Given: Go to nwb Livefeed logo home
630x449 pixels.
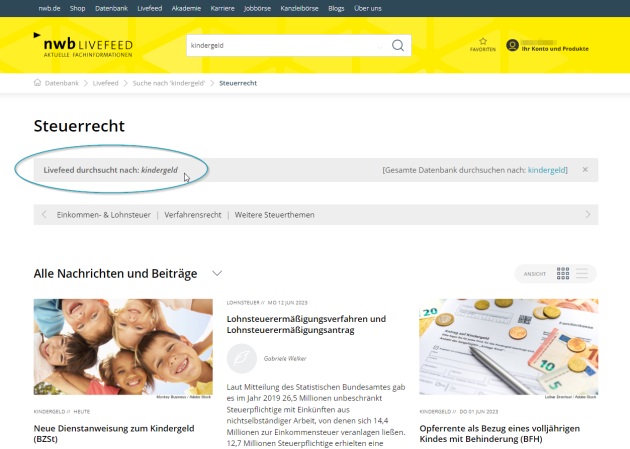Looking at the screenshot, I should coord(83,45).
